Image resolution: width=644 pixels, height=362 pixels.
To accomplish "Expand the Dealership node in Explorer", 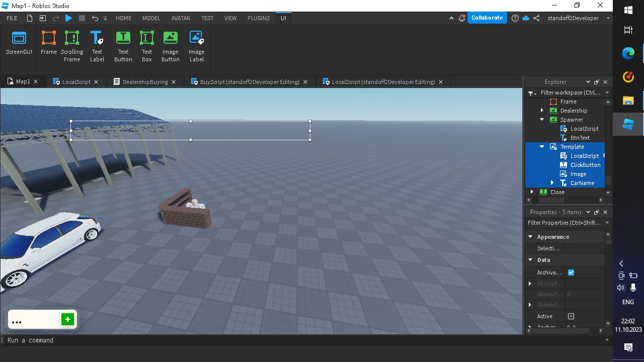I will tap(542, 111).
